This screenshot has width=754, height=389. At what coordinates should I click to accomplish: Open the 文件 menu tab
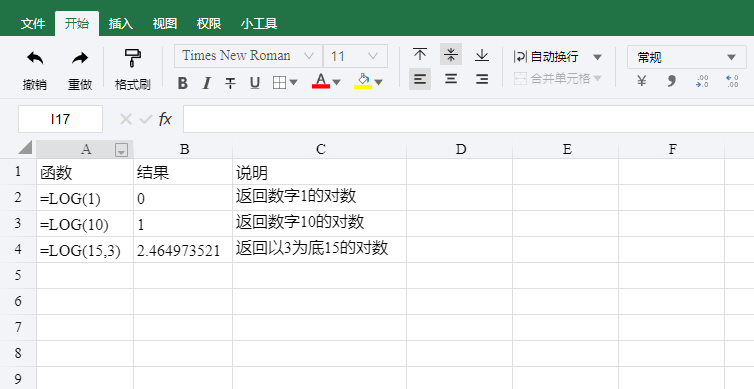(x=33, y=24)
